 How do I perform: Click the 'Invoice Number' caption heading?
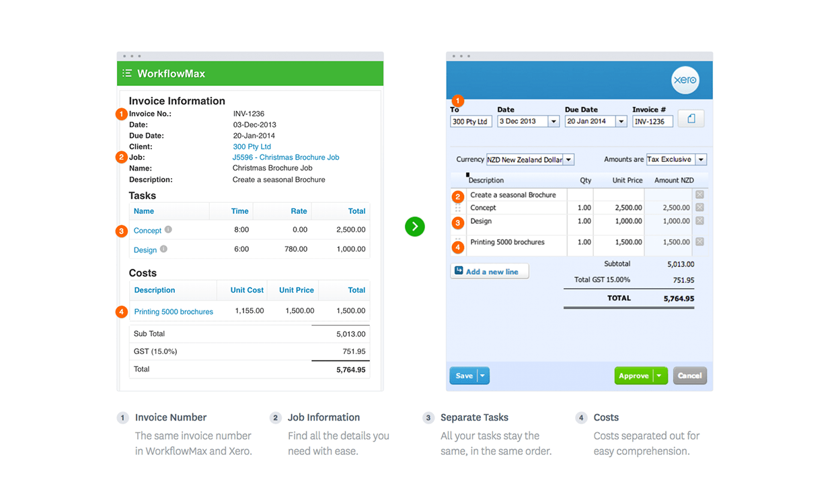[x=171, y=417]
